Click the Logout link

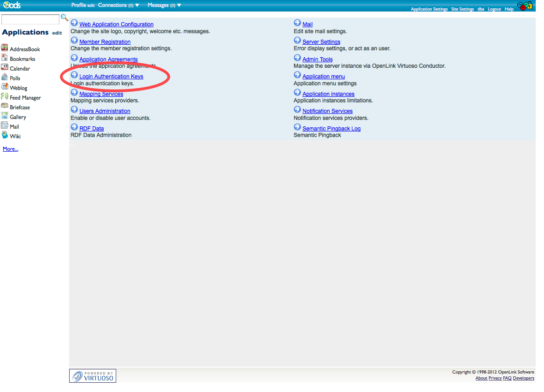(494, 9)
